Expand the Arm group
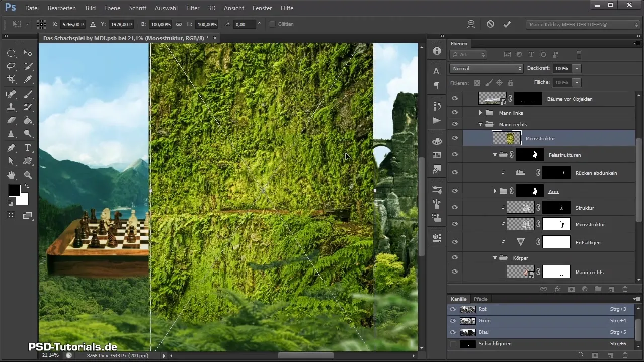Image resolution: width=644 pixels, height=362 pixels. [495, 191]
